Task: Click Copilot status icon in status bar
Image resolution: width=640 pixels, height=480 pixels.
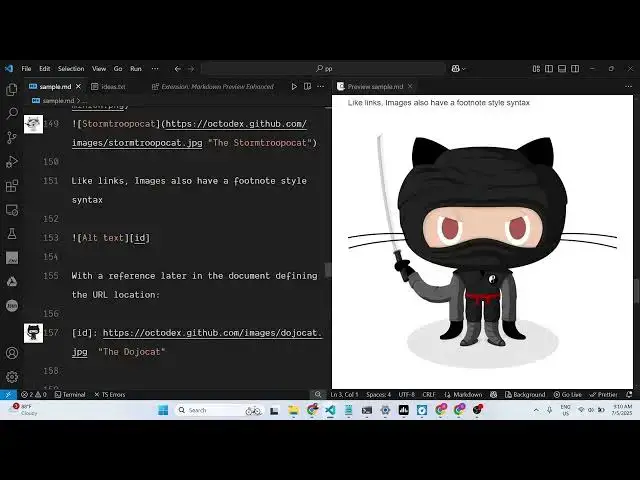Action: coord(493,395)
